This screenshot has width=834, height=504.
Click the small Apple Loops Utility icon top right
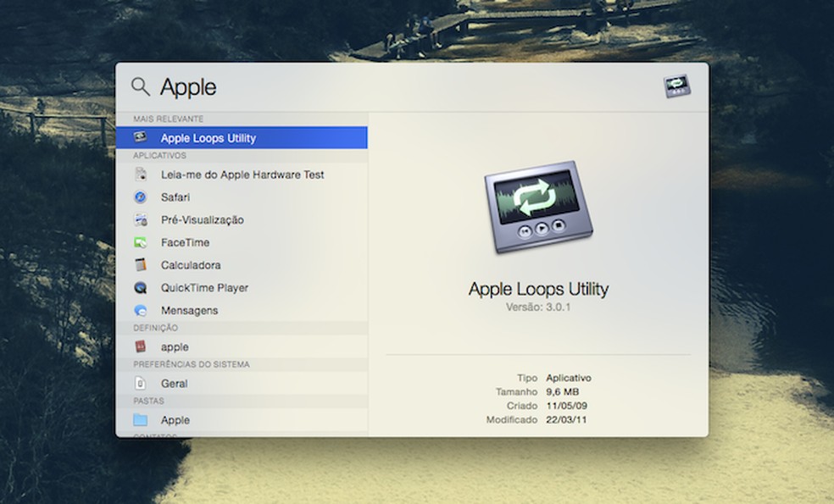(x=676, y=86)
